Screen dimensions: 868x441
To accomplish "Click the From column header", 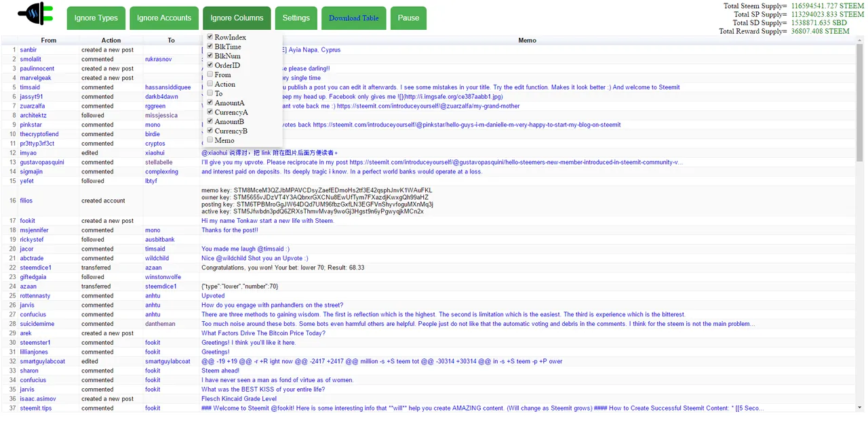I will pos(49,41).
